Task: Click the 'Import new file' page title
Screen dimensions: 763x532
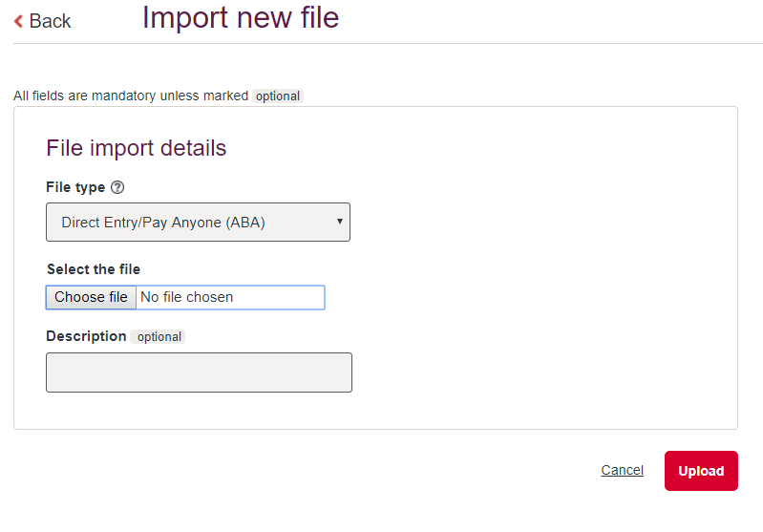Action: coord(241,17)
